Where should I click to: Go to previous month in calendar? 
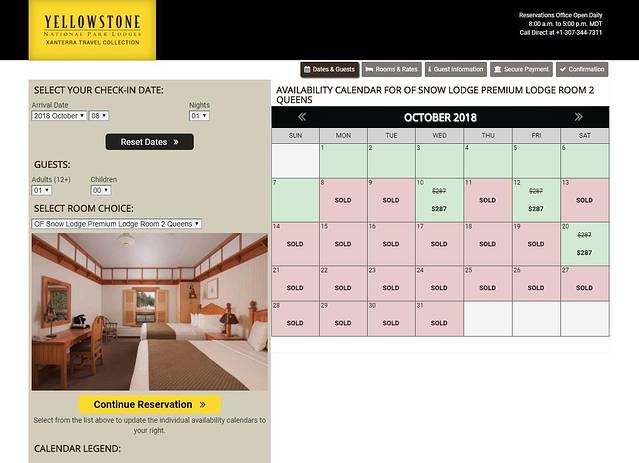[302, 117]
